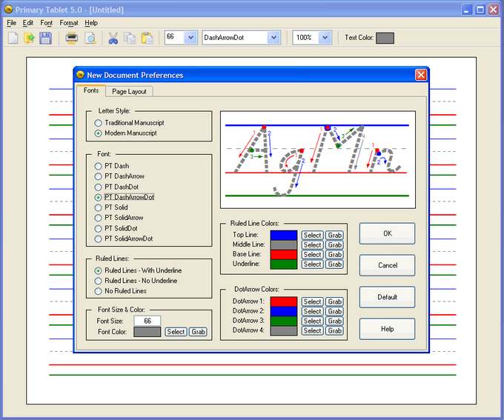Click the toolbar Text Color swatch
Viewport: 504px width, 420px height.
point(385,38)
